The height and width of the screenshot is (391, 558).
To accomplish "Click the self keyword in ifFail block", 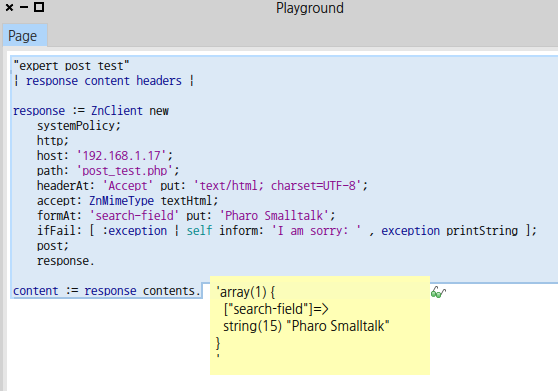I will (199, 231).
